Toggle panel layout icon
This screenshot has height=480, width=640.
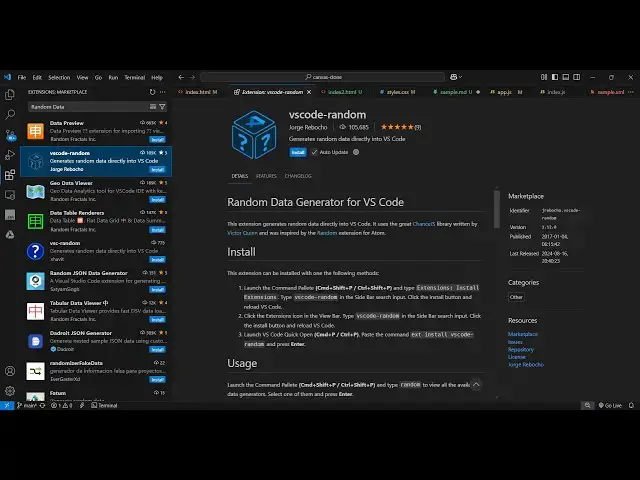pos(566,77)
